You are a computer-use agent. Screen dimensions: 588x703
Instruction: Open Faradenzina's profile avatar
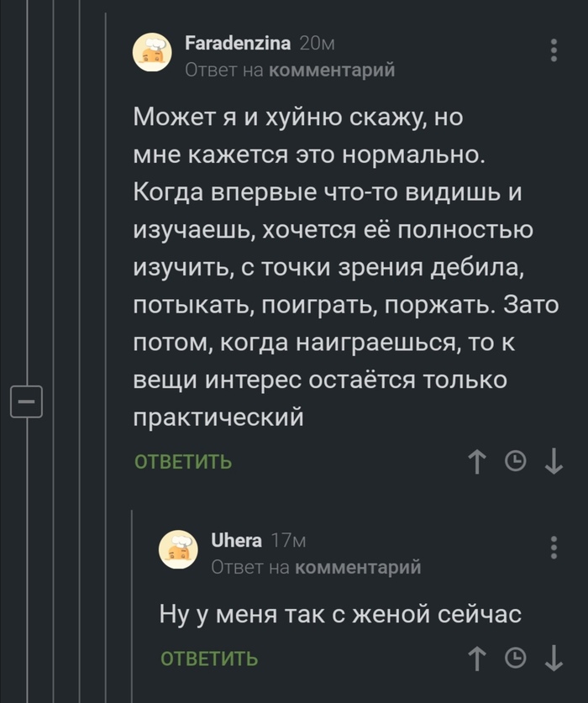(152, 53)
